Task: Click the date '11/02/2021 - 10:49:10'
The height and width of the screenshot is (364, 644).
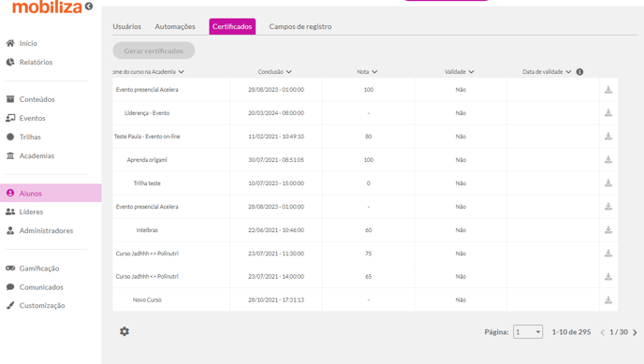Action: (x=276, y=137)
